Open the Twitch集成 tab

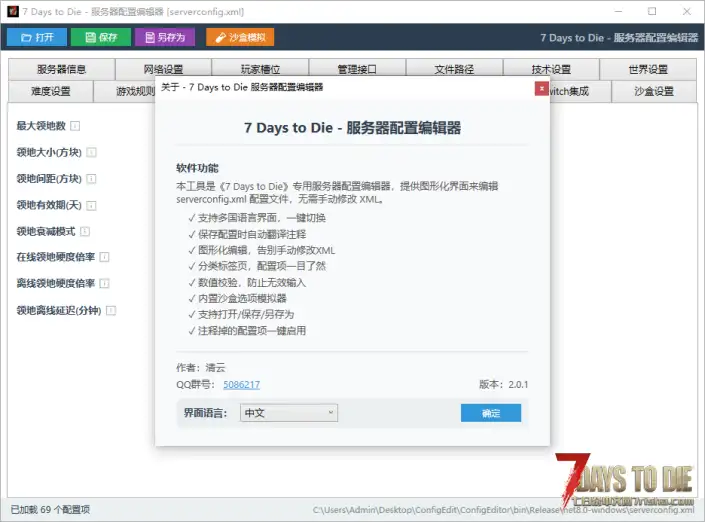click(580, 91)
